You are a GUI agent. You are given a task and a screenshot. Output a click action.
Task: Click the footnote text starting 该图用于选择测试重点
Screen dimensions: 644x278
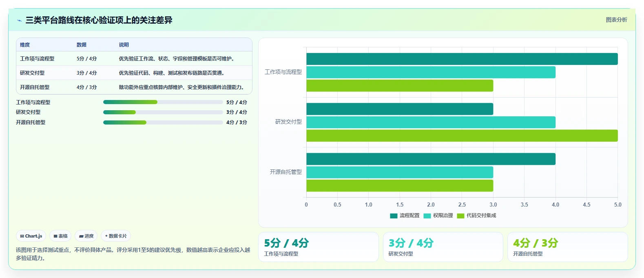pos(133,254)
